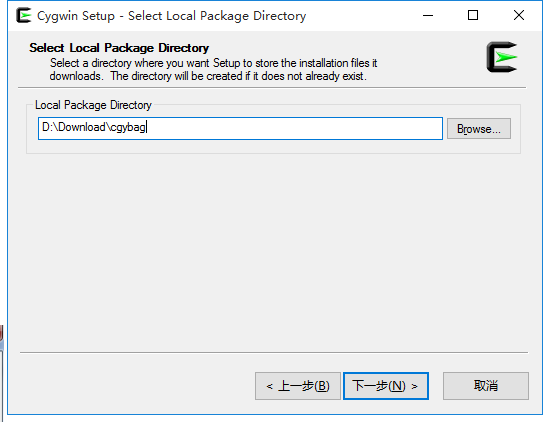Close the Cygwin Setup dialog
The width and height of the screenshot is (551, 422).
click(519, 15)
